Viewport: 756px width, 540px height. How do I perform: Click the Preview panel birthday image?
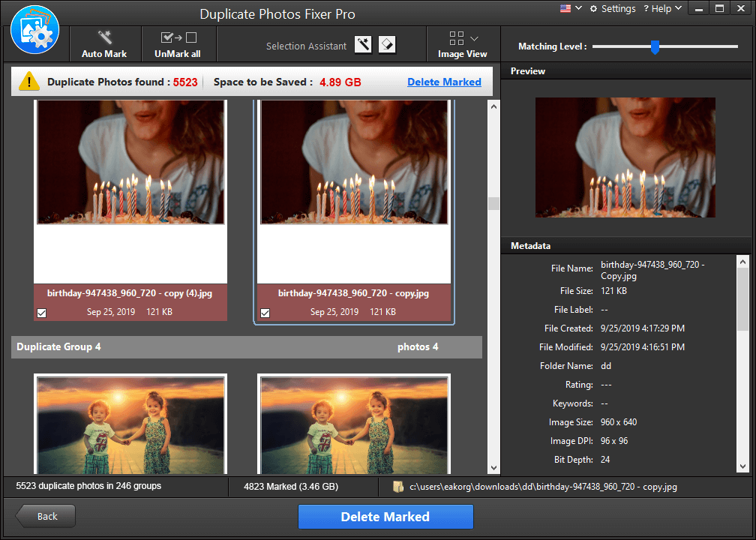(x=625, y=157)
